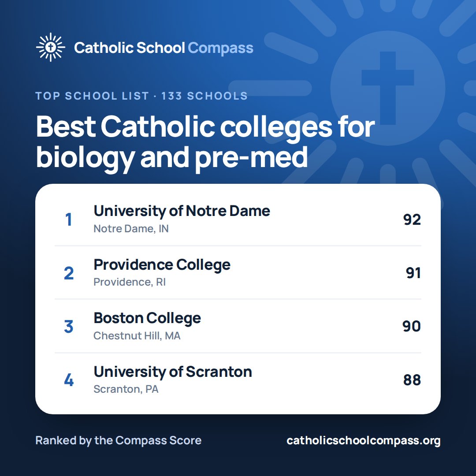The height and width of the screenshot is (476, 476).
Task: Select the University of Notre Dame entry
Action: [x=238, y=219]
